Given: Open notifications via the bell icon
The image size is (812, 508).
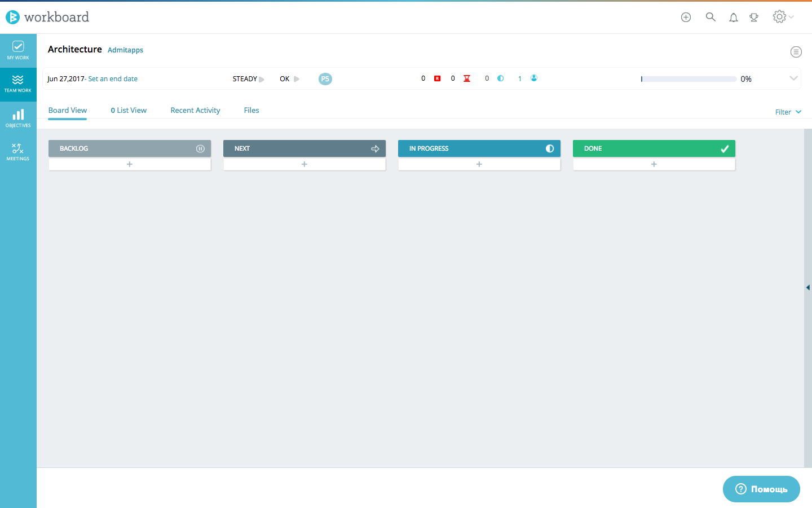Looking at the screenshot, I should click(x=733, y=17).
